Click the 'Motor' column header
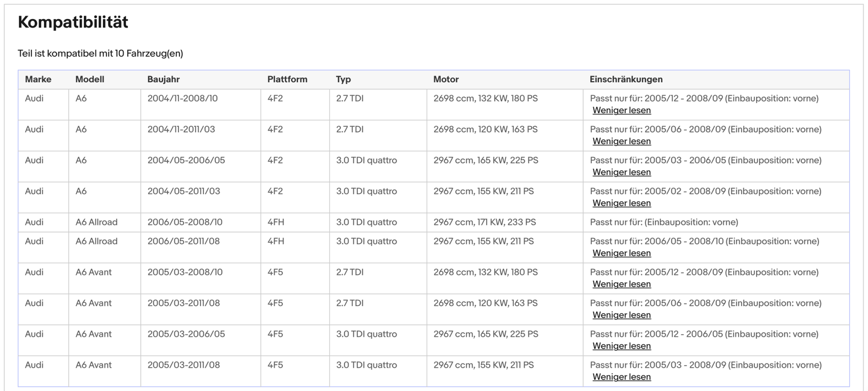Screen dimensions: 868x391 [446, 79]
